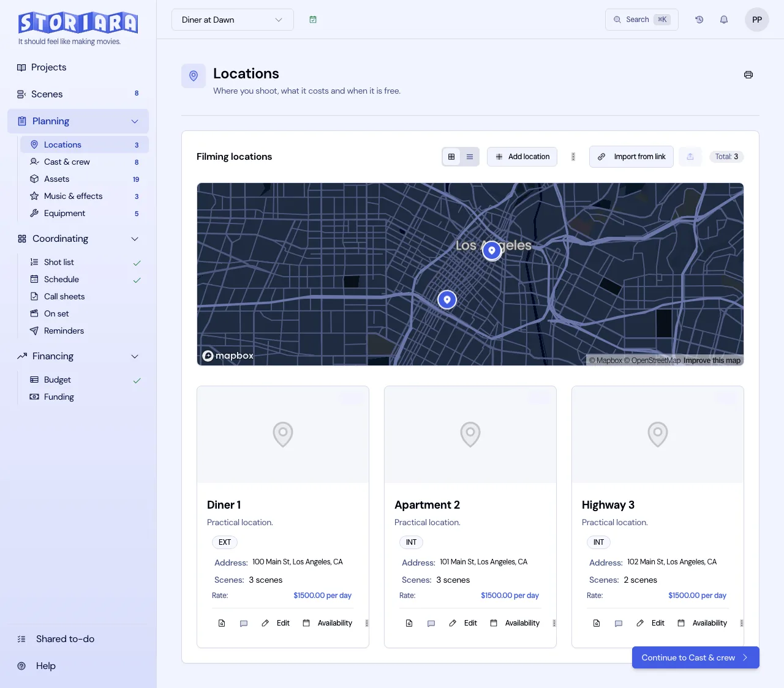This screenshot has width=784, height=688.
Task: Open comments on the Highway 3 card
Action: tap(619, 623)
